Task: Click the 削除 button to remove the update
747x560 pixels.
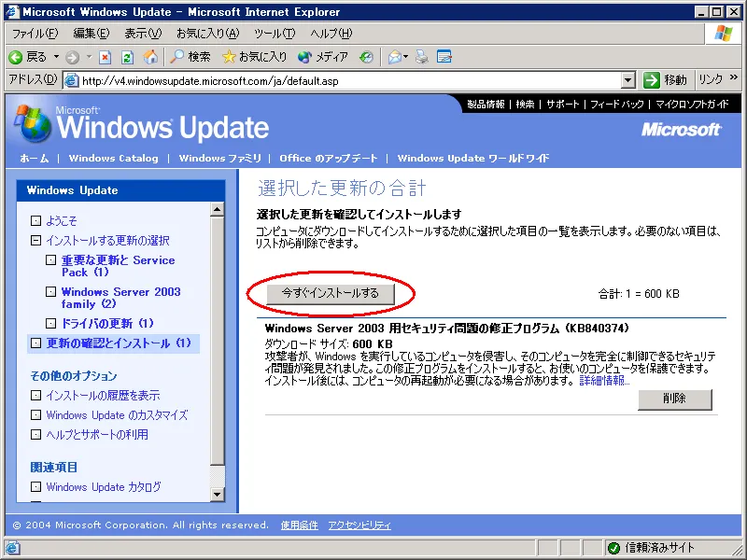Action: click(x=674, y=399)
